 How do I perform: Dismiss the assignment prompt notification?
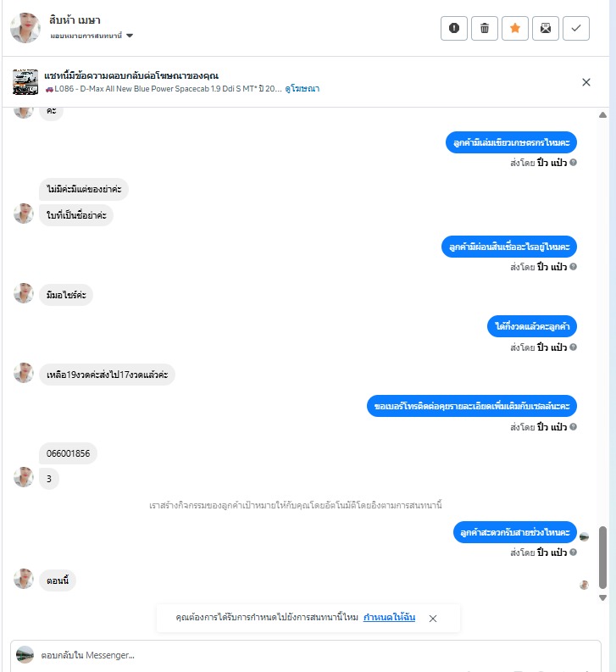[433, 619]
